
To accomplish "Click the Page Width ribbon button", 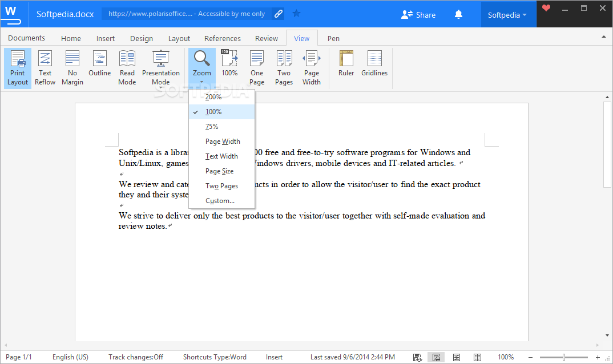I will tap(312, 68).
